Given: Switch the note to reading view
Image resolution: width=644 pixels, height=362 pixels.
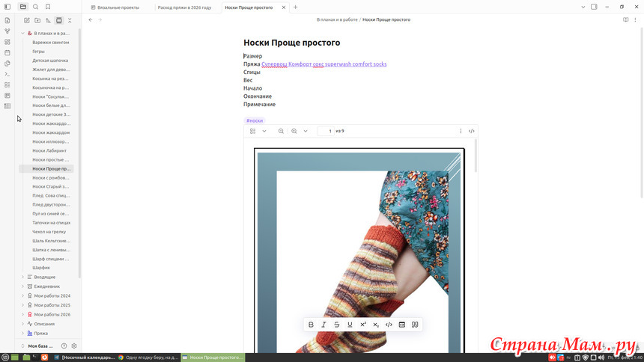Looking at the screenshot, I should [x=625, y=19].
